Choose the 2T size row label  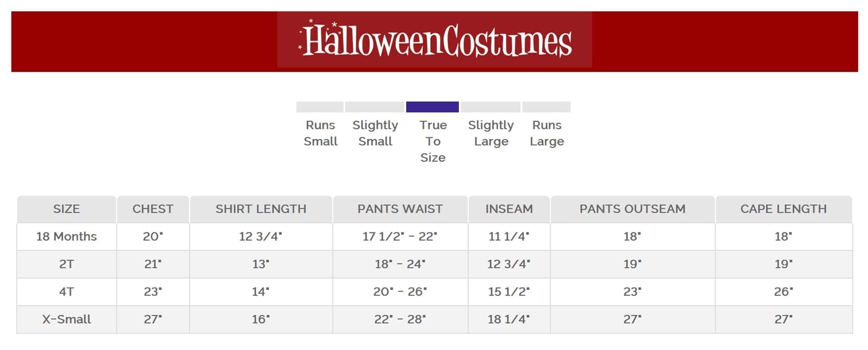point(66,264)
